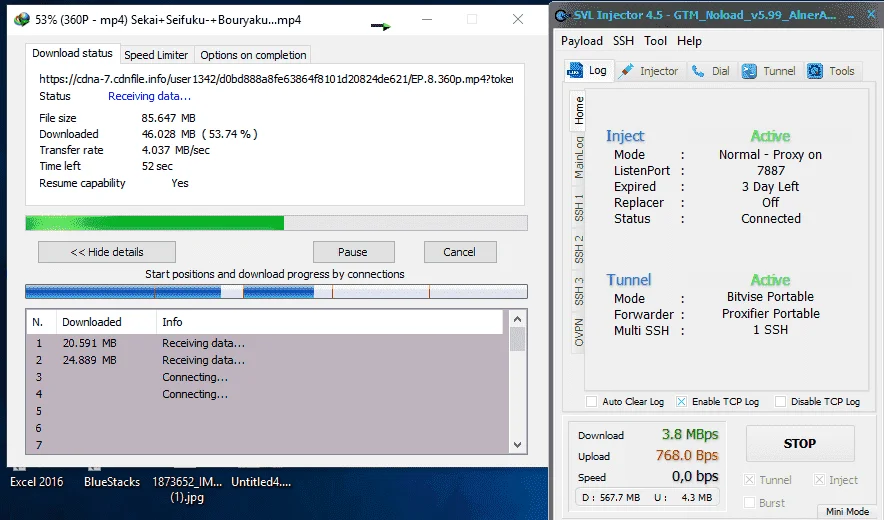Switch to the Tools tab
This screenshot has height=520, width=888.
831,71
